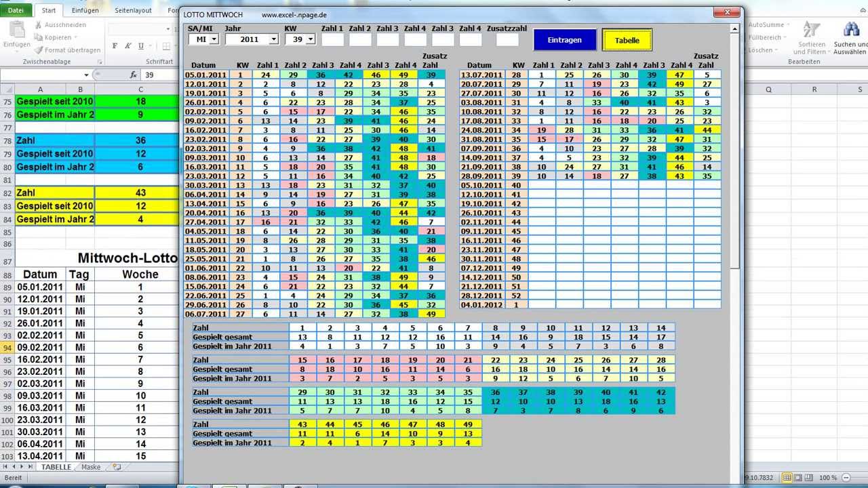Click the Ausschneiden scissors icon
The width and height of the screenshot is (868, 488).
(x=39, y=25)
